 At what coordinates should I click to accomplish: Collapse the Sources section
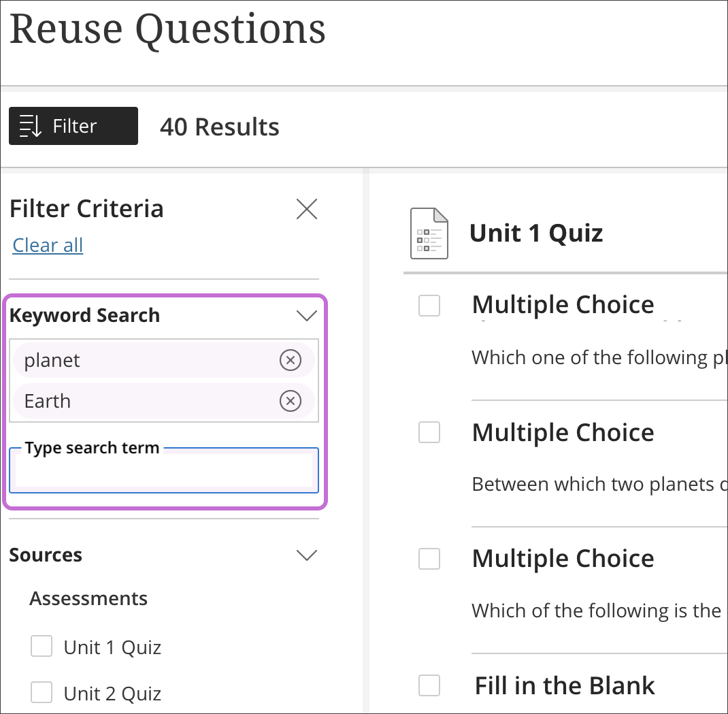coord(306,555)
